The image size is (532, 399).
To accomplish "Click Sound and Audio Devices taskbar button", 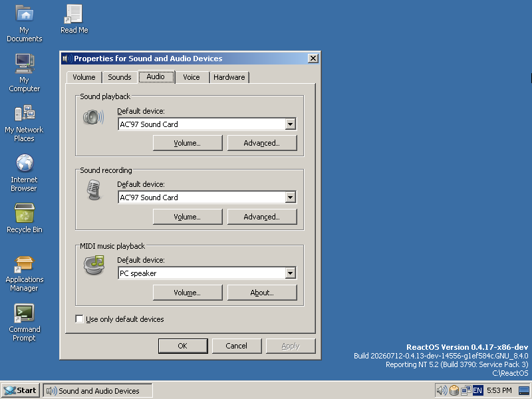I will coord(98,390).
